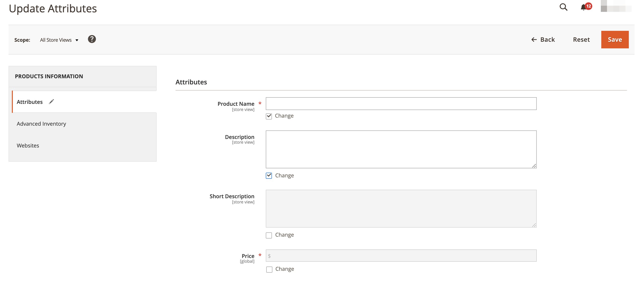Click the Short Description textarea resize handle
This screenshot has height=285, width=644.
[534, 225]
